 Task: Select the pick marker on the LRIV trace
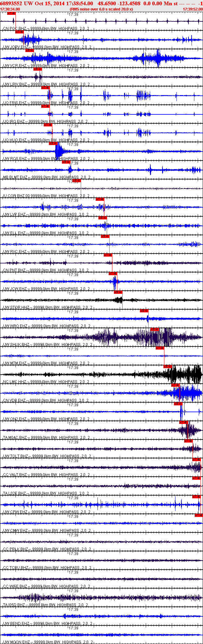(x=37, y=69)
